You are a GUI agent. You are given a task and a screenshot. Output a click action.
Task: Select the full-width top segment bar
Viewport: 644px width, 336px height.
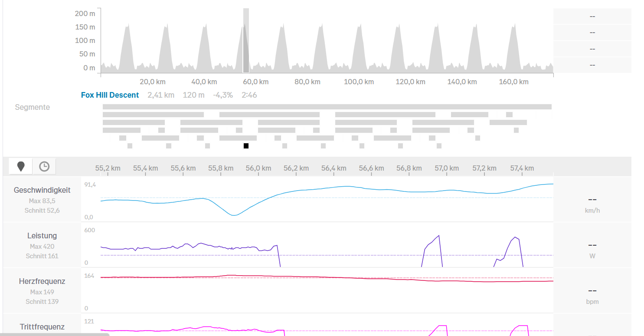point(327,107)
